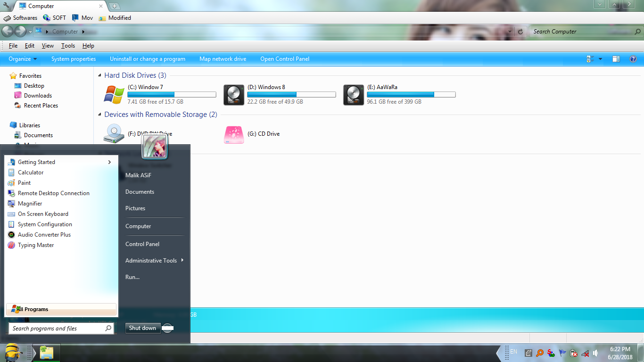Open the Modified folder bookmark

(115, 18)
